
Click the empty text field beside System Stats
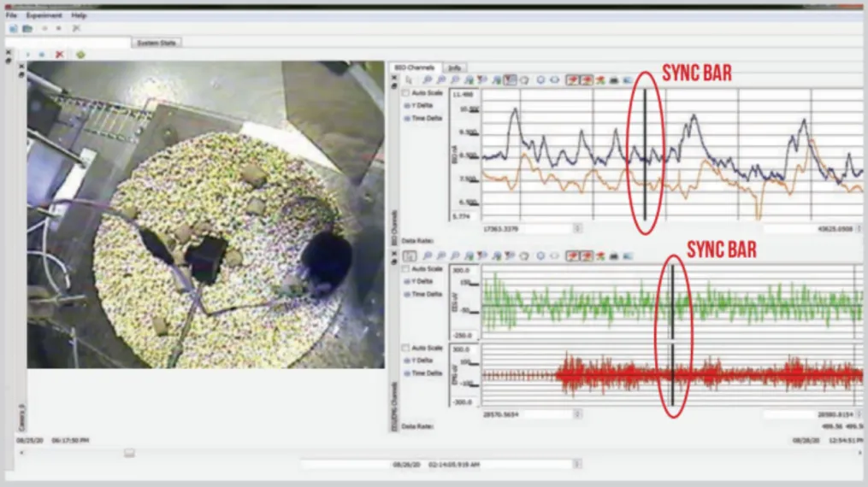[68, 43]
